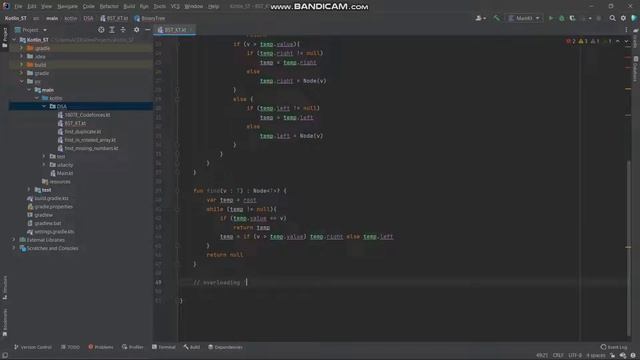
Task: Click the Search Everywhere magnifier icon
Action: (612, 18)
